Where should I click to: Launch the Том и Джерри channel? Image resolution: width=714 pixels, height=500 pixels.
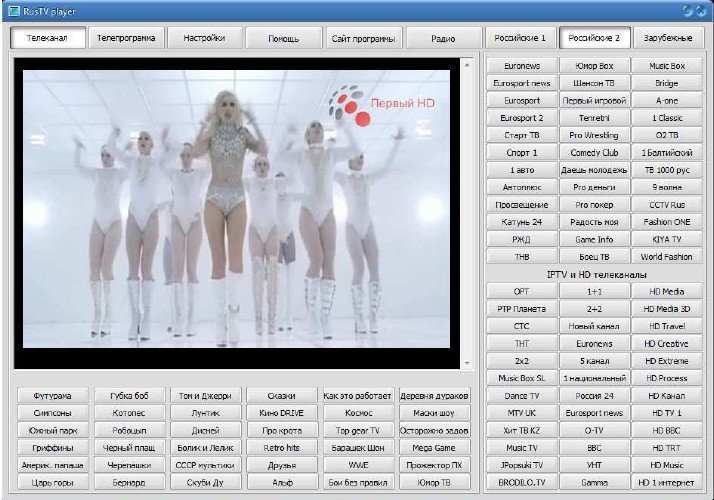[x=206, y=396]
